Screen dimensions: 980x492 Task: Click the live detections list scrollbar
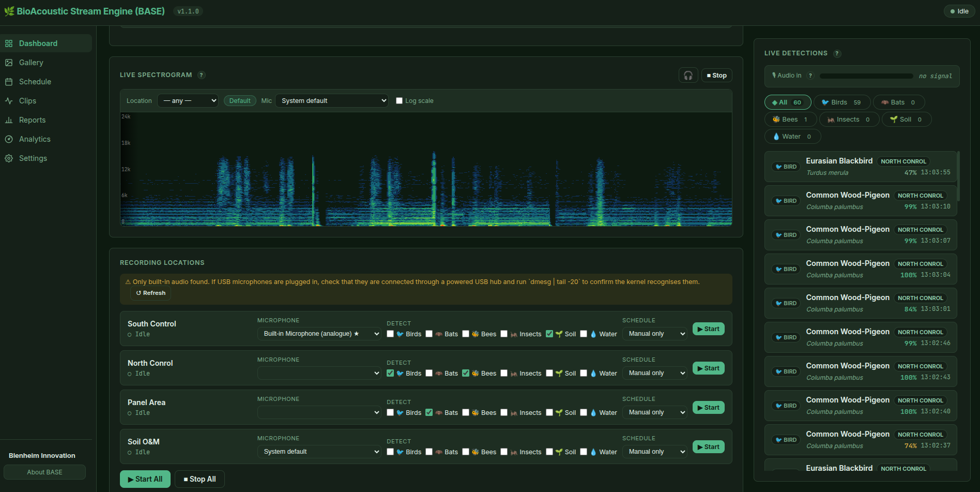click(x=958, y=176)
